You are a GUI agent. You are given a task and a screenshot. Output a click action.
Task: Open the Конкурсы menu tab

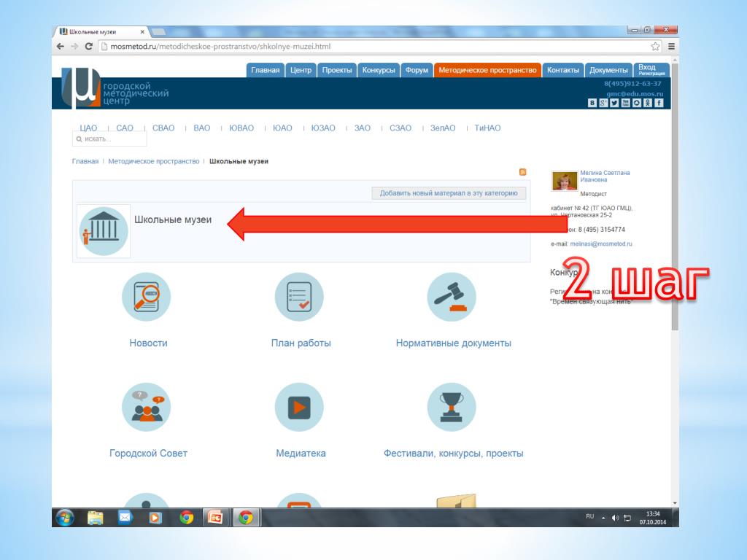tap(379, 70)
